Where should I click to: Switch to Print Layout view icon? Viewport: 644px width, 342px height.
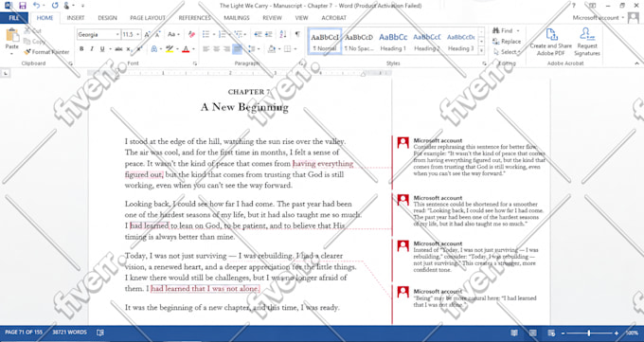532,333
